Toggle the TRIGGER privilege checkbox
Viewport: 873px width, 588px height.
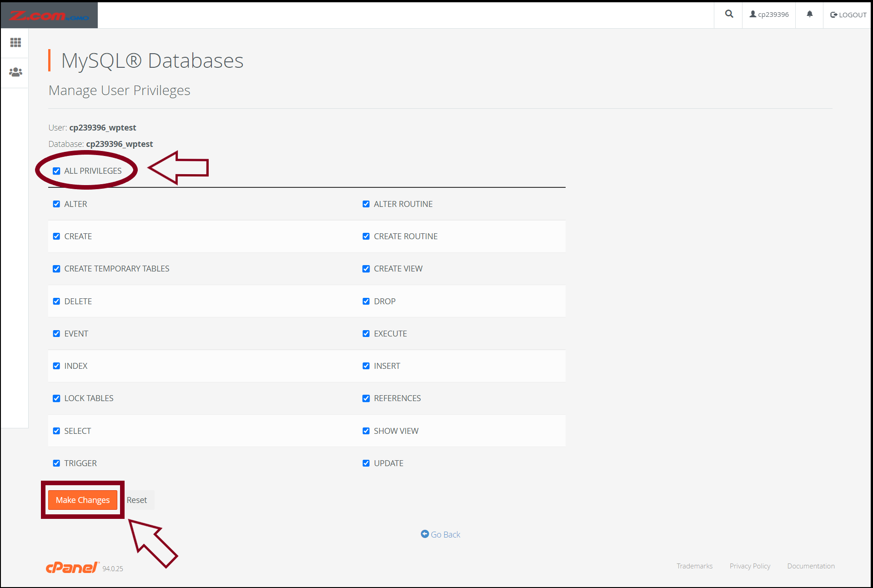pos(56,463)
